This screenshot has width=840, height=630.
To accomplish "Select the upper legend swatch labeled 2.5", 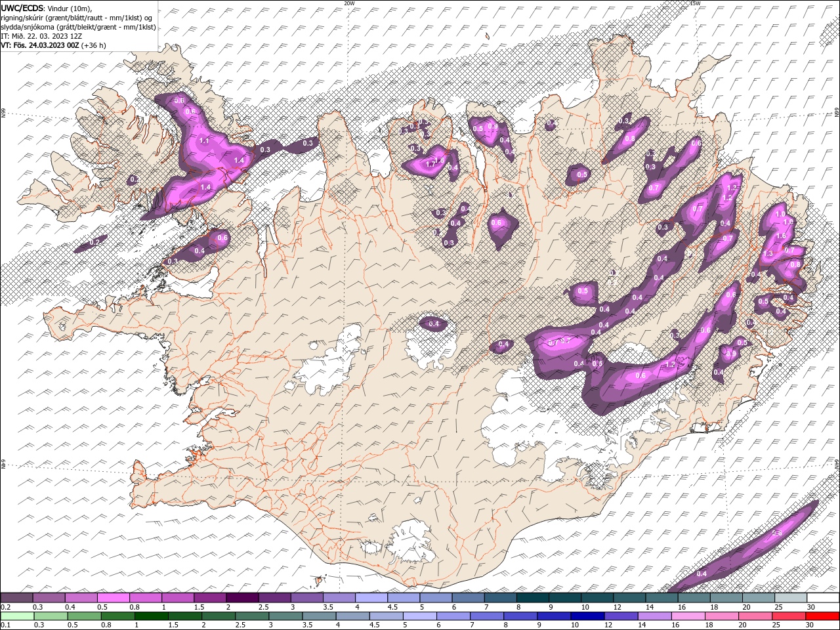I will coord(274,598).
